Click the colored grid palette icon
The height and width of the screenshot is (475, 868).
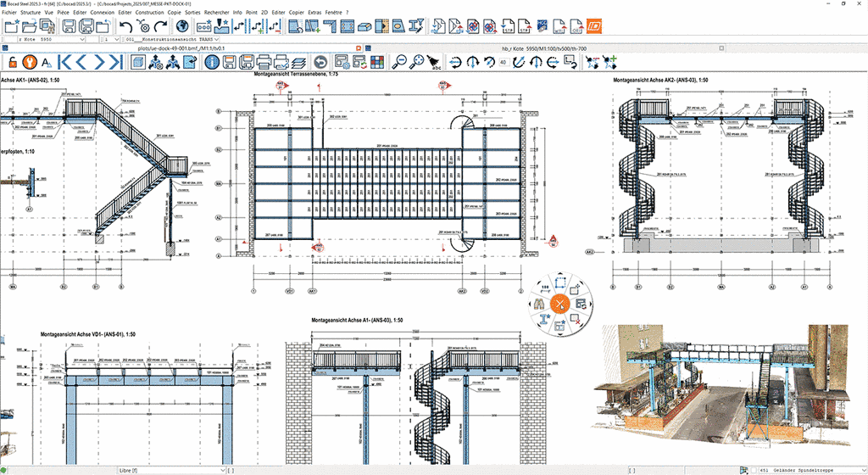click(x=377, y=62)
